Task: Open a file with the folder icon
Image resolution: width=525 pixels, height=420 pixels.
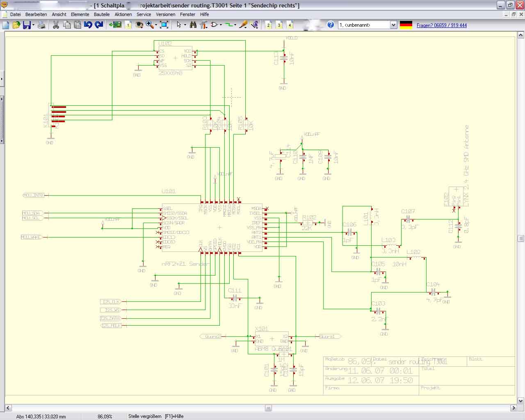Action: click(x=16, y=25)
